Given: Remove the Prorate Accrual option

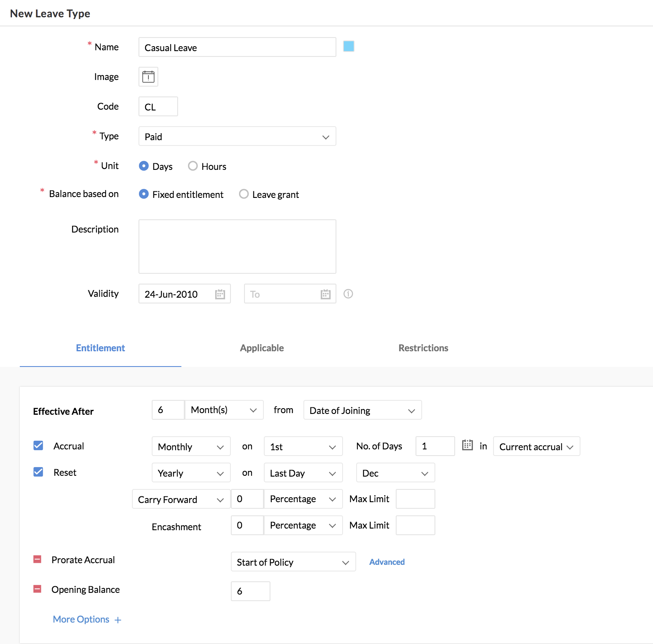Looking at the screenshot, I should pyautogui.click(x=38, y=559).
